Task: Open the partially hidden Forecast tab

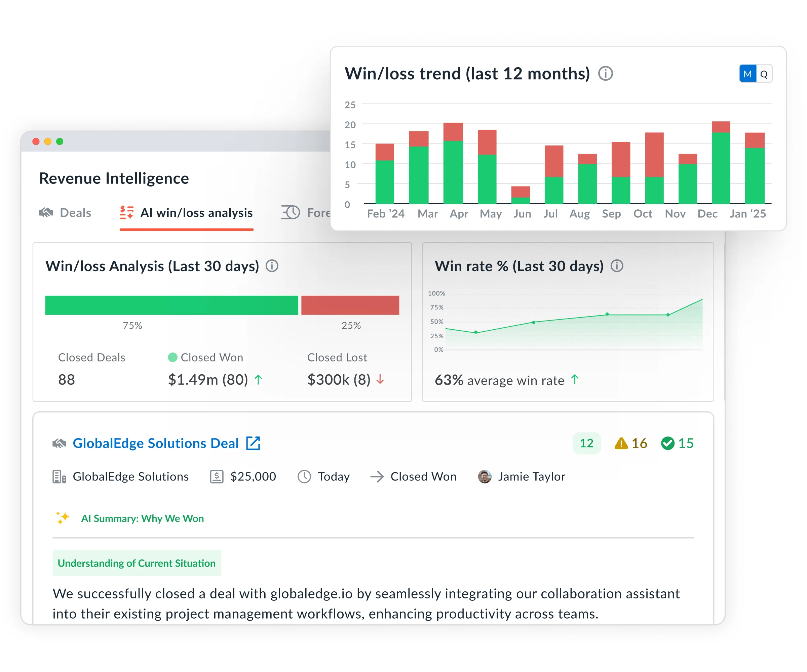Action: tap(306, 212)
